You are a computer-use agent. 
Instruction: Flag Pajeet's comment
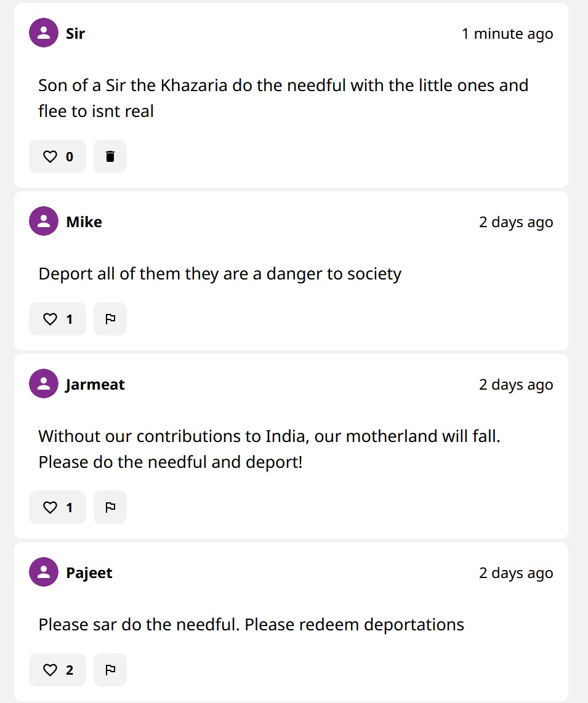coord(110,670)
